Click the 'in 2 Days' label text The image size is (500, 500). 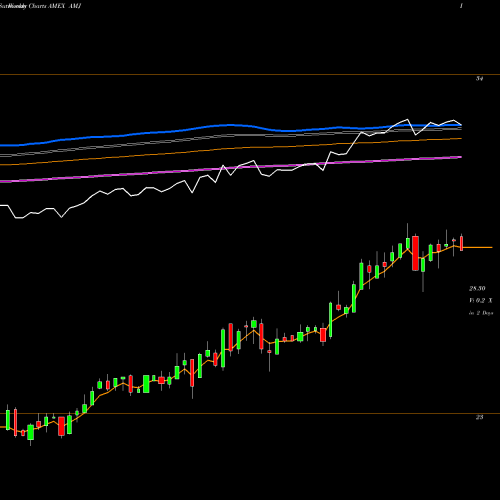(x=481, y=313)
